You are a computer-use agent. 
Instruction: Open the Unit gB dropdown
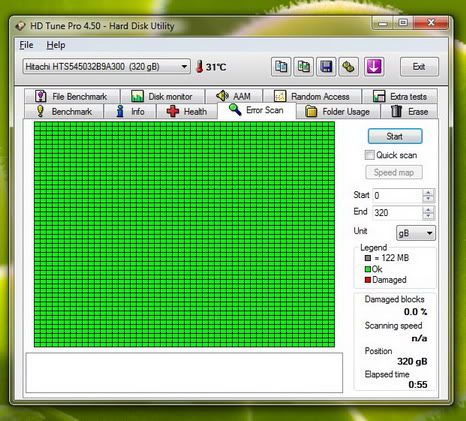[416, 233]
